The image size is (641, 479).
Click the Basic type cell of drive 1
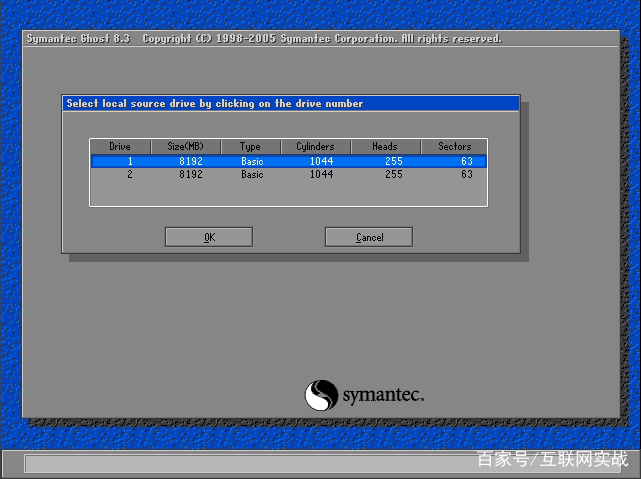[x=252, y=161]
